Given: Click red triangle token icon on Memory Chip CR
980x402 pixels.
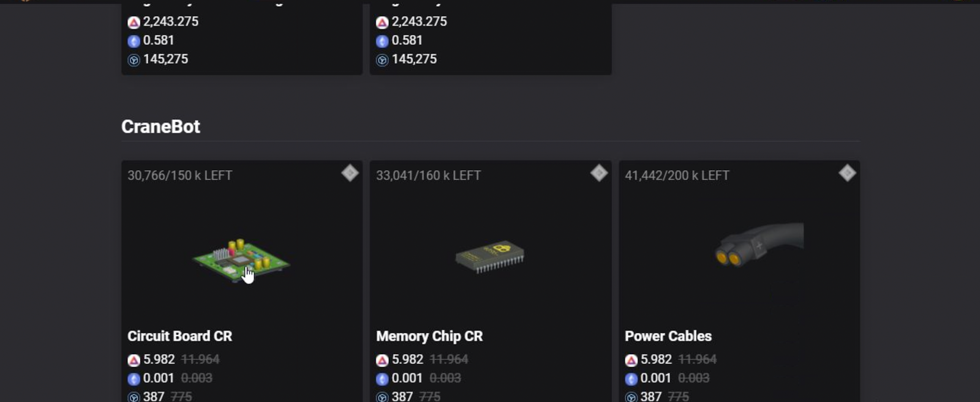Looking at the screenshot, I should tap(382, 360).
